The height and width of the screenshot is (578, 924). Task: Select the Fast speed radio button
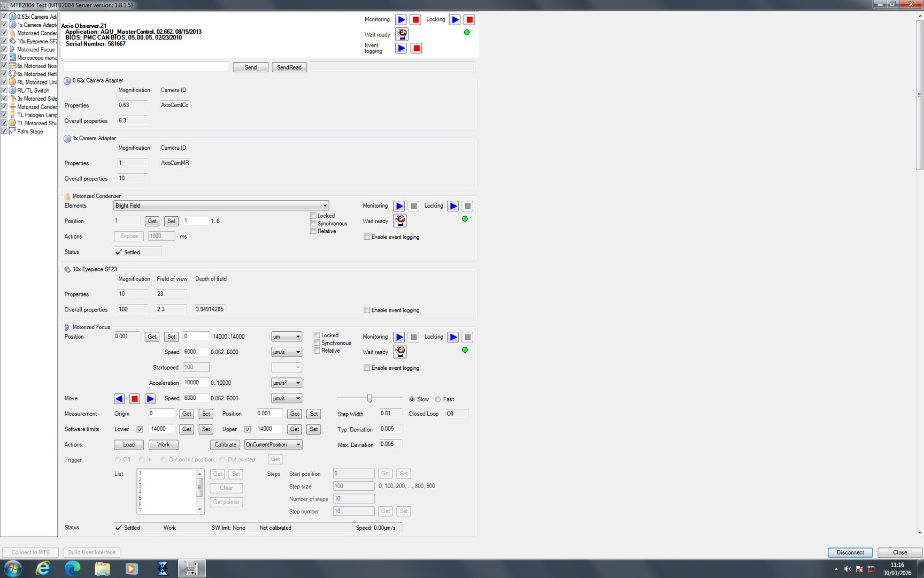[438, 399]
